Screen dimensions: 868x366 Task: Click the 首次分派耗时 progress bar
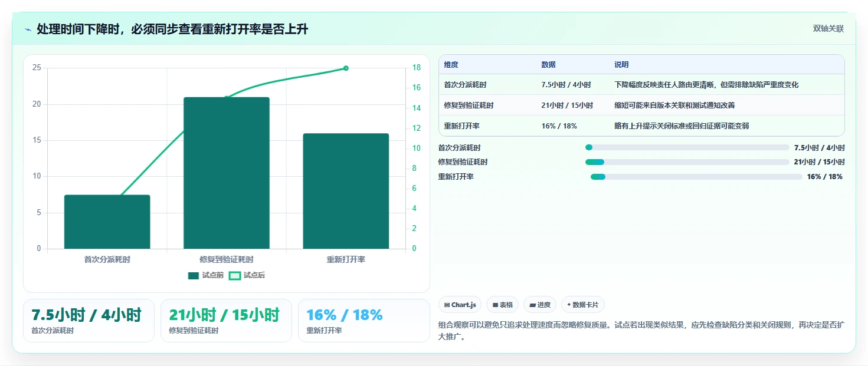pyautogui.click(x=687, y=147)
